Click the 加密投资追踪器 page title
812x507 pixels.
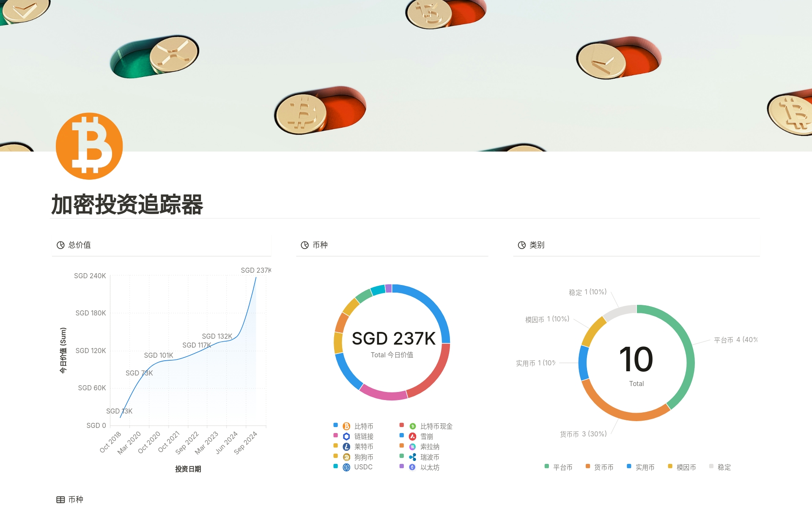127,204
